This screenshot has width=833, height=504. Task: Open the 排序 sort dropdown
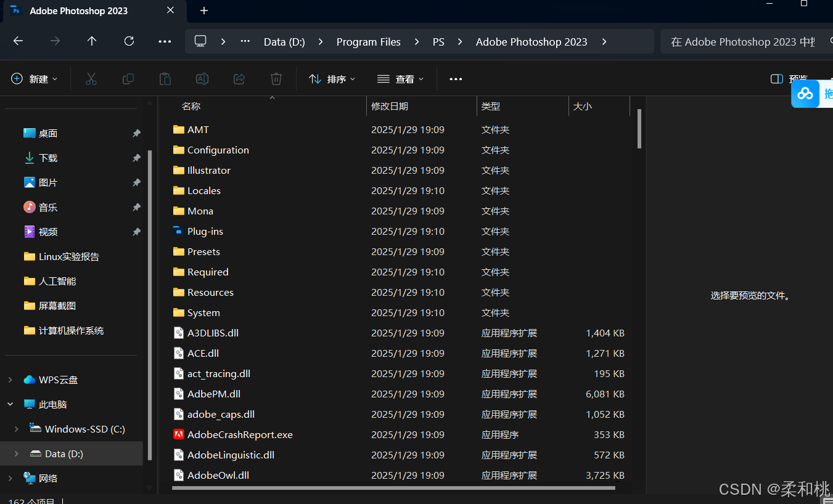pos(332,79)
